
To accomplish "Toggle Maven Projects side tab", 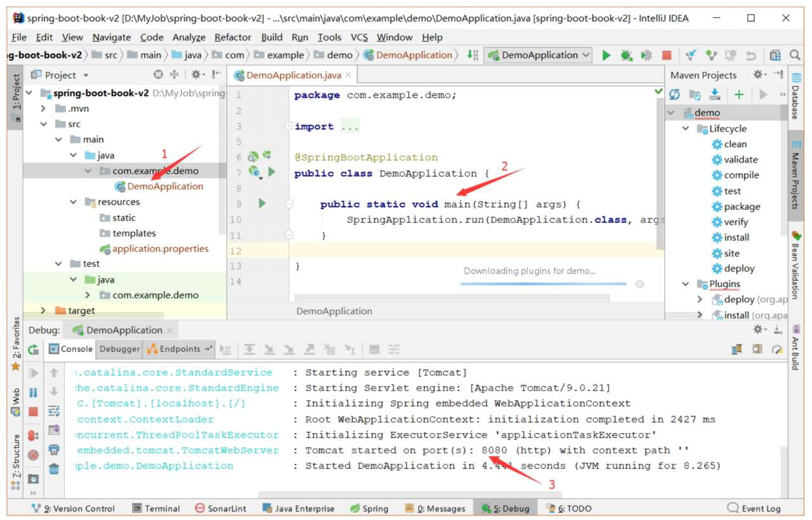I will 796,175.
